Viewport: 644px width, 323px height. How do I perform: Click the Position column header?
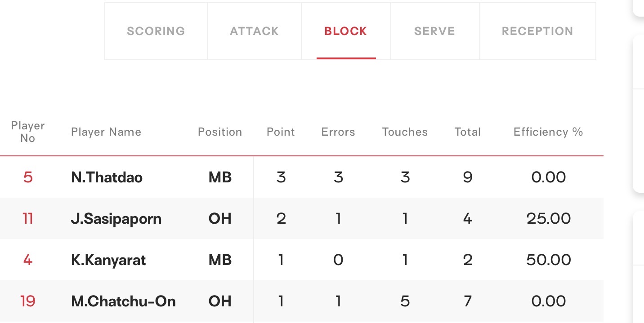220,132
